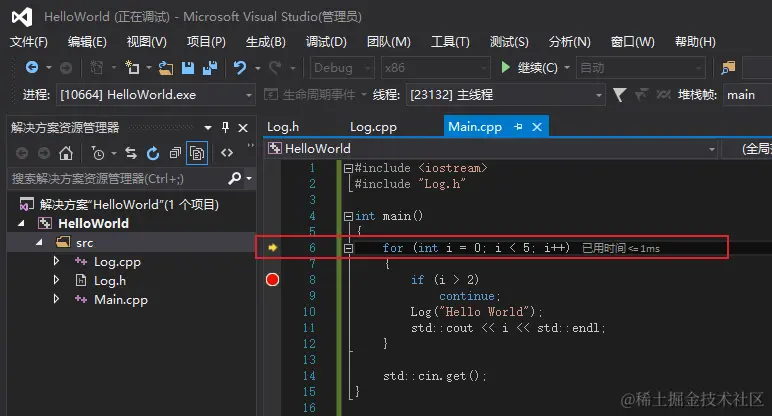Expand the Log.cpp tree node
Screen dimensions: 772x416
56,261
